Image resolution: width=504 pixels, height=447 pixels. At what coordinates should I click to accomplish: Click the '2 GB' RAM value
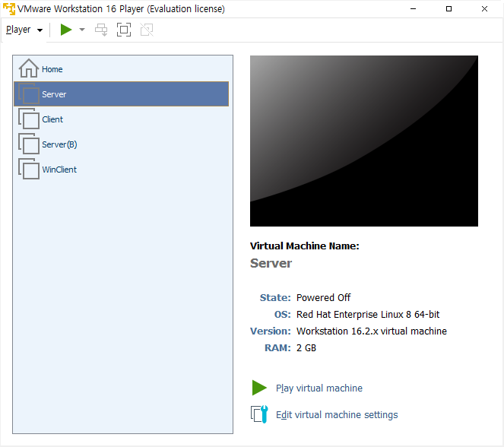(x=306, y=347)
